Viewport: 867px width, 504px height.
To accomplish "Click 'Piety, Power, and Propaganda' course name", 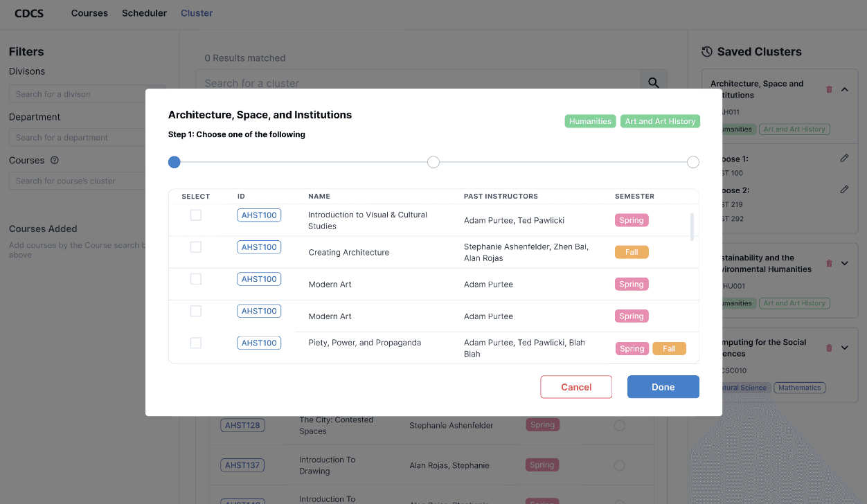I will point(365,343).
